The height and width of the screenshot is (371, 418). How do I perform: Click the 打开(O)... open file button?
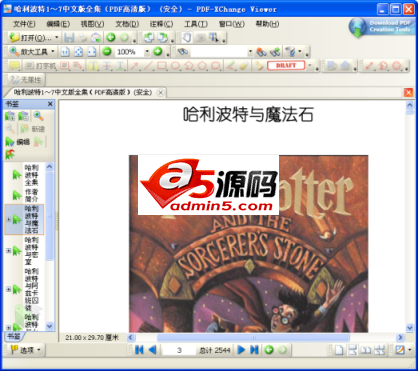coord(30,38)
